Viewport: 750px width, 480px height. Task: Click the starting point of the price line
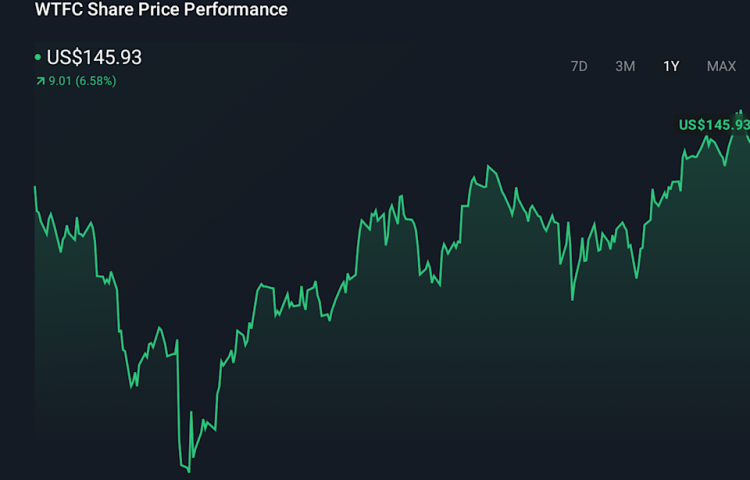coord(36,187)
